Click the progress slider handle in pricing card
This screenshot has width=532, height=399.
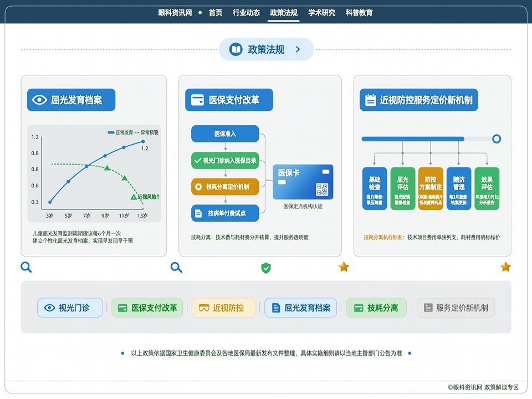497,139
